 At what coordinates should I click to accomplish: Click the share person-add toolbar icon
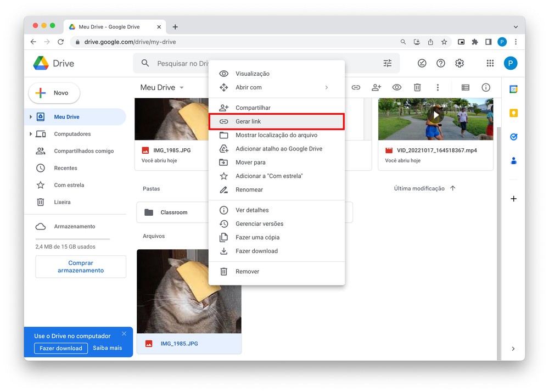(376, 87)
